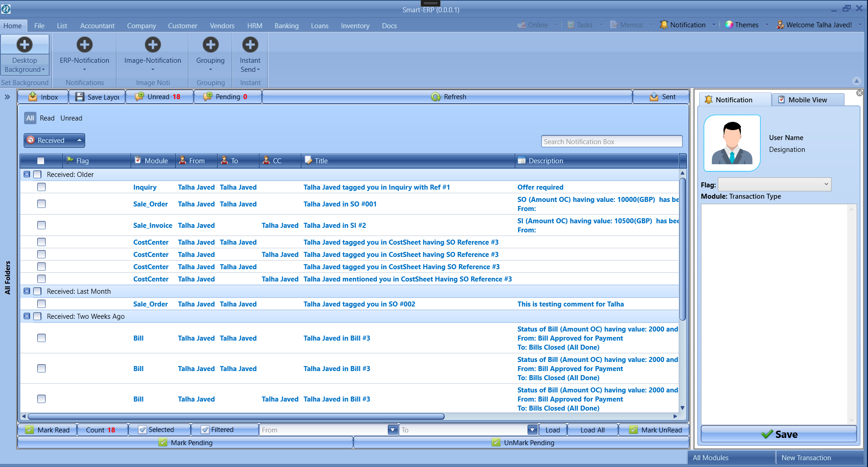Click the Instant Send plus icon
Viewport: 868px width, 467px height.
click(x=250, y=45)
